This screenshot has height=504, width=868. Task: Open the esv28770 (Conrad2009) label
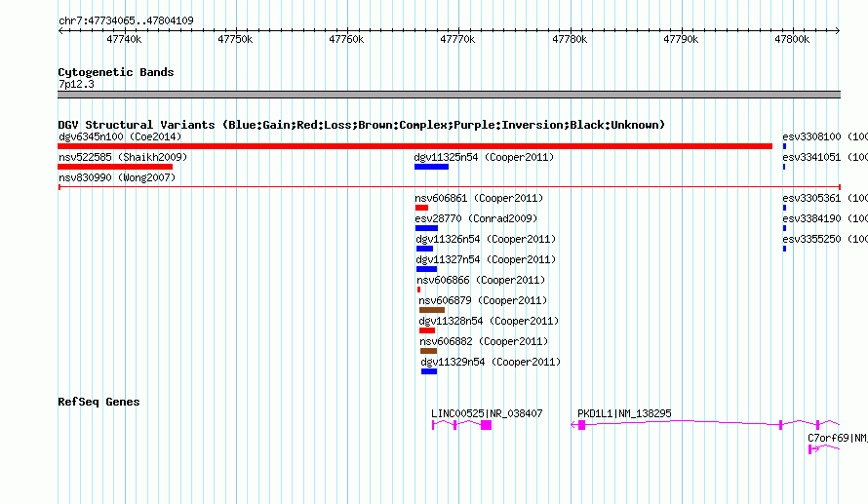click(x=476, y=218)
